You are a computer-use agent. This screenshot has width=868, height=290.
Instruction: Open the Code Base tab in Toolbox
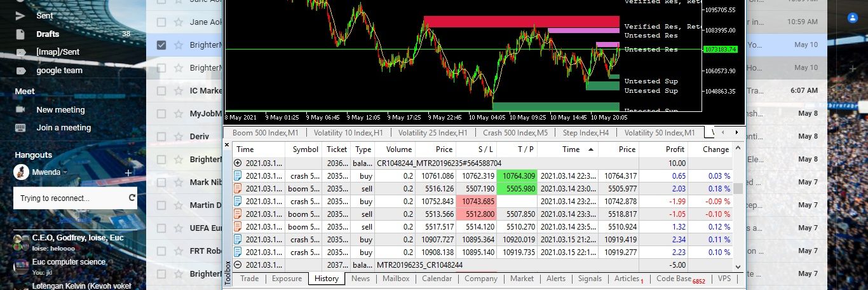coord(681,279)
